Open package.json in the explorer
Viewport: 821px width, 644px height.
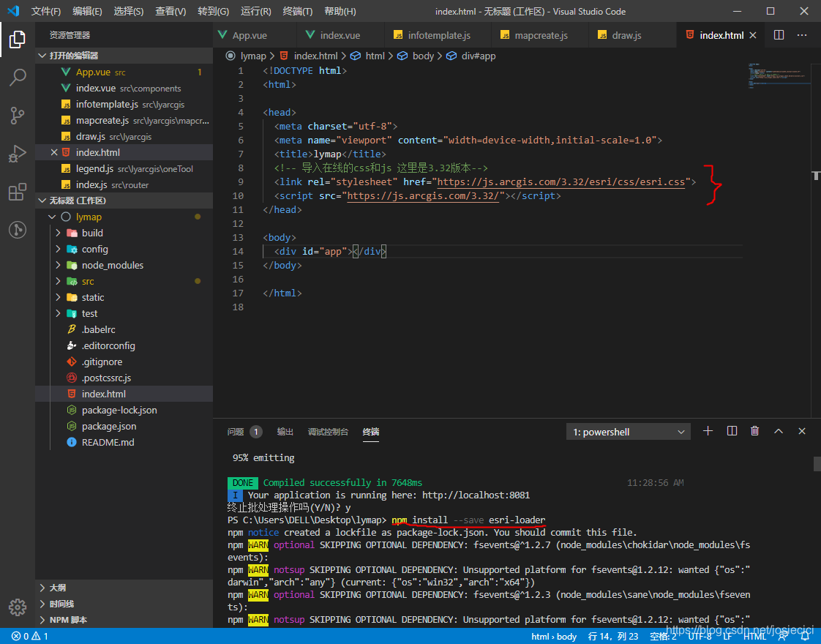click(109, 426)
